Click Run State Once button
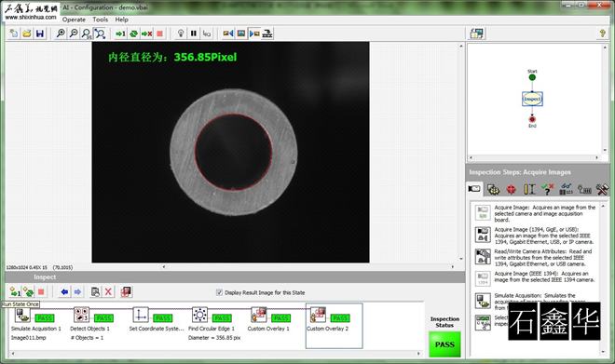 15,291
